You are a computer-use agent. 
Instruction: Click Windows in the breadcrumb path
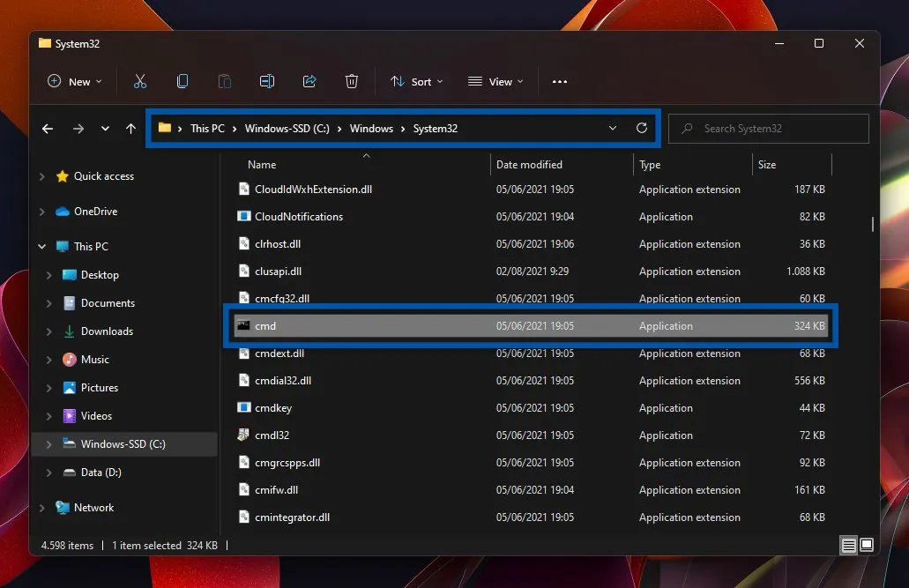tap(371, 128)
